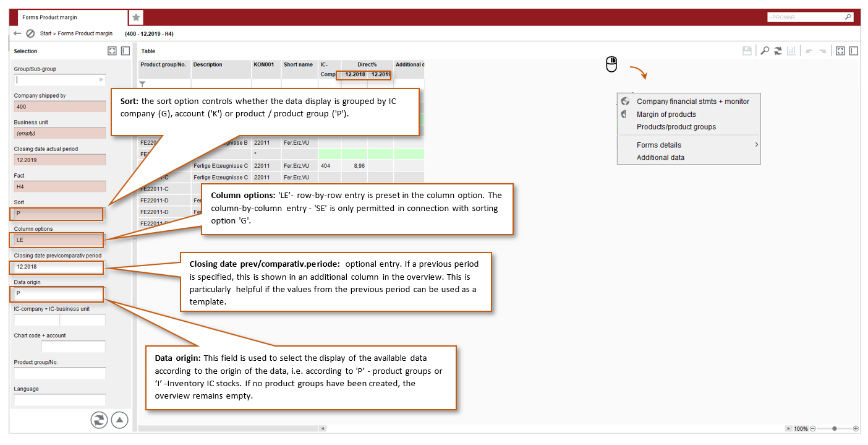Click the filter funnel icon in table
Viewport: 868px width, 445px height.
142,84
